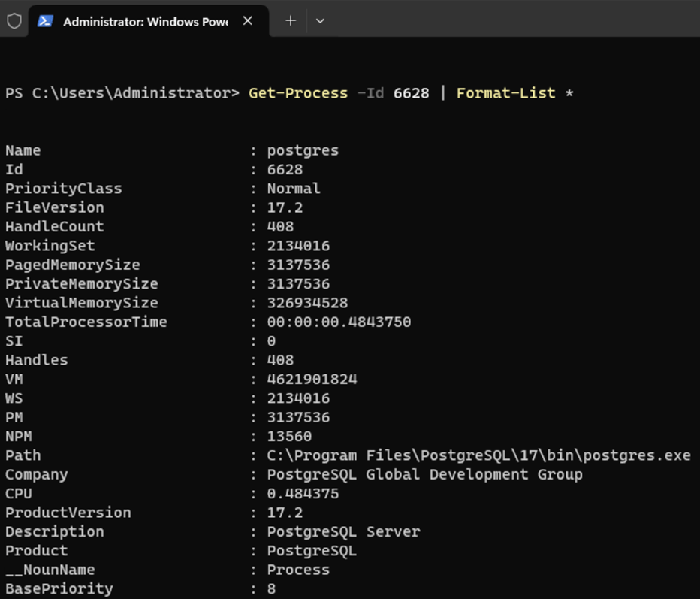Click Format-List in the command line
The width and height of the screenshot is (700, 599).
505,93
